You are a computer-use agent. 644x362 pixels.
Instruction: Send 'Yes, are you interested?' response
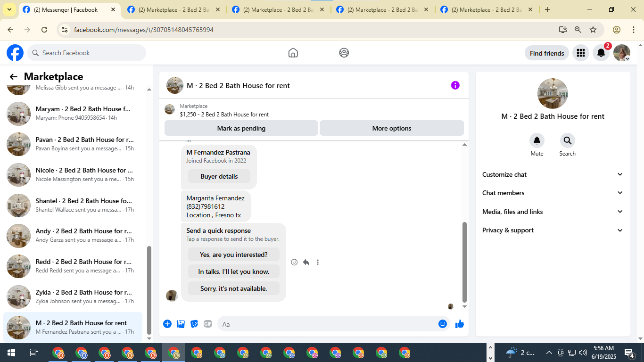pyautogui.click(x=234, y=255)
